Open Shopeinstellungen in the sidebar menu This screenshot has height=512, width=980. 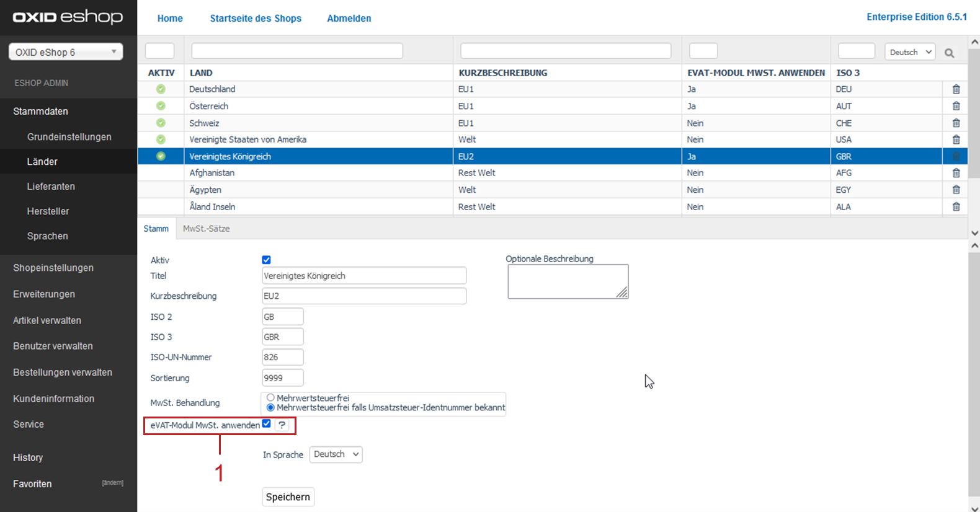point(53,268)
